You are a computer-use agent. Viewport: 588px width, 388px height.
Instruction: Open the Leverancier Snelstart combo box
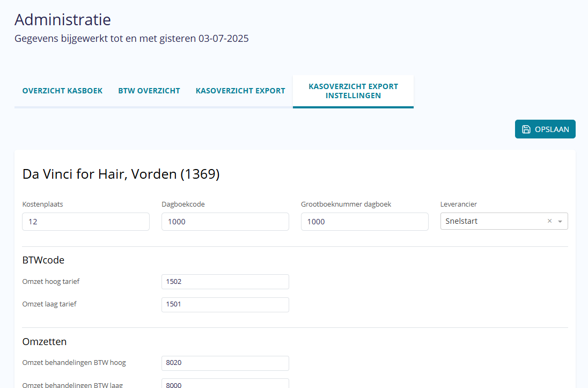(491, 221)
